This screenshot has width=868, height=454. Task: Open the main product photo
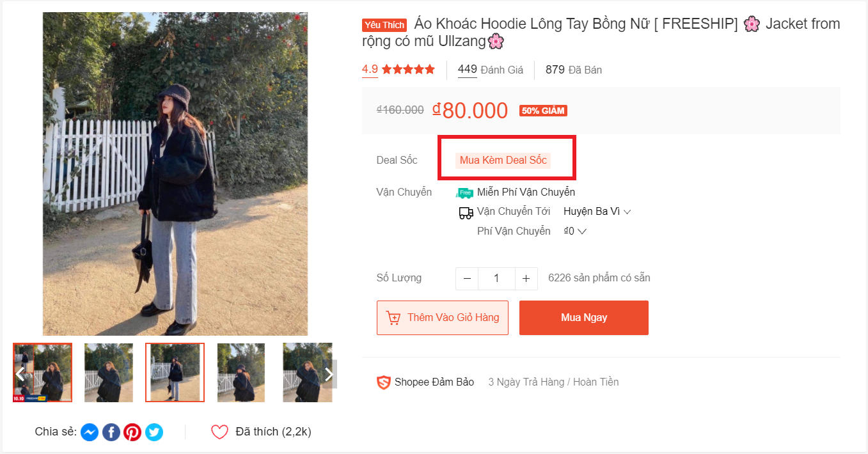(x=175, y=174)
